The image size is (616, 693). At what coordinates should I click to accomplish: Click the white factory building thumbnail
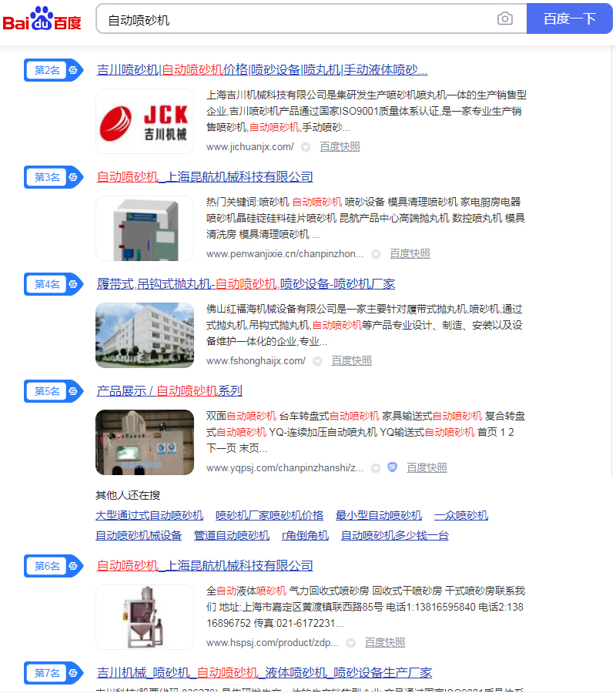145,335
